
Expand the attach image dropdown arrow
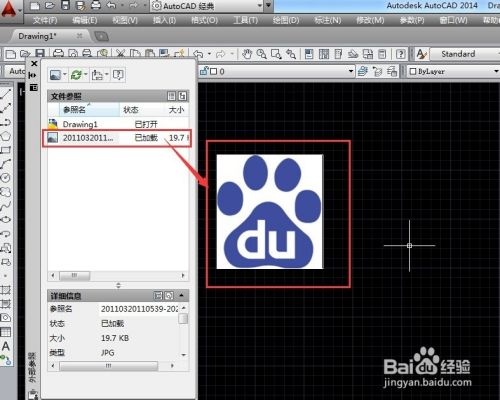click(x=65, y=75)
